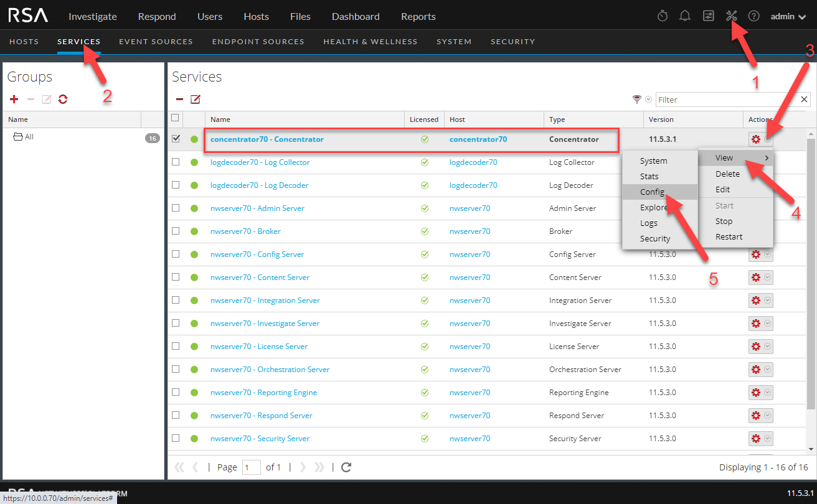817x504 pixels.
Task: Select Config from the View submenu
Action: (x=653, y=192)
